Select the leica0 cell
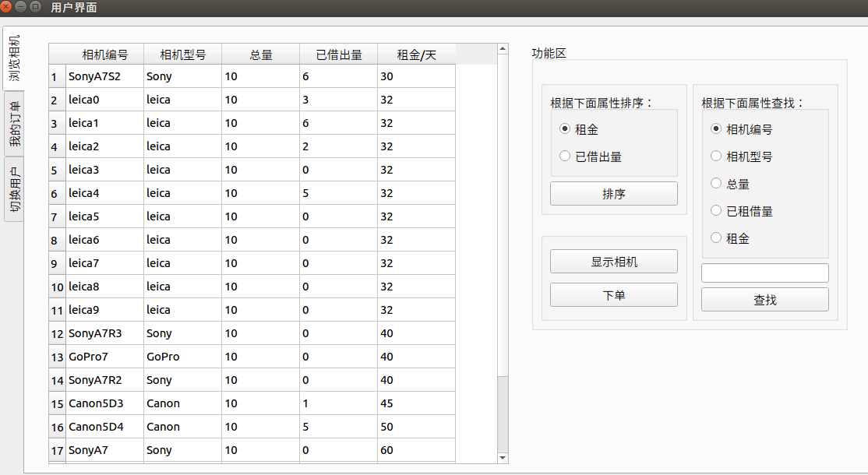The width and height of the screenshot is (868, 475). pyautogui.click(x=104, y=100)
